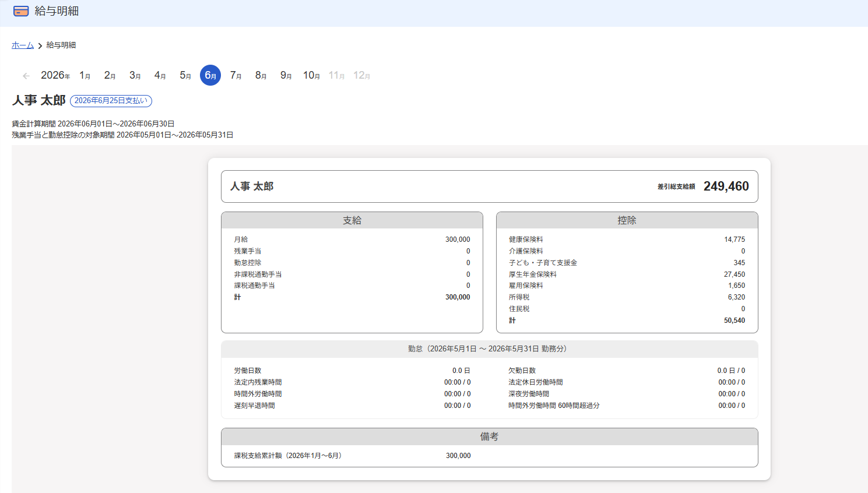Click the 人事 太郎 page heading
Image resolution: width=868 pixels, height=493 pixels.
[x=38, y=100]
